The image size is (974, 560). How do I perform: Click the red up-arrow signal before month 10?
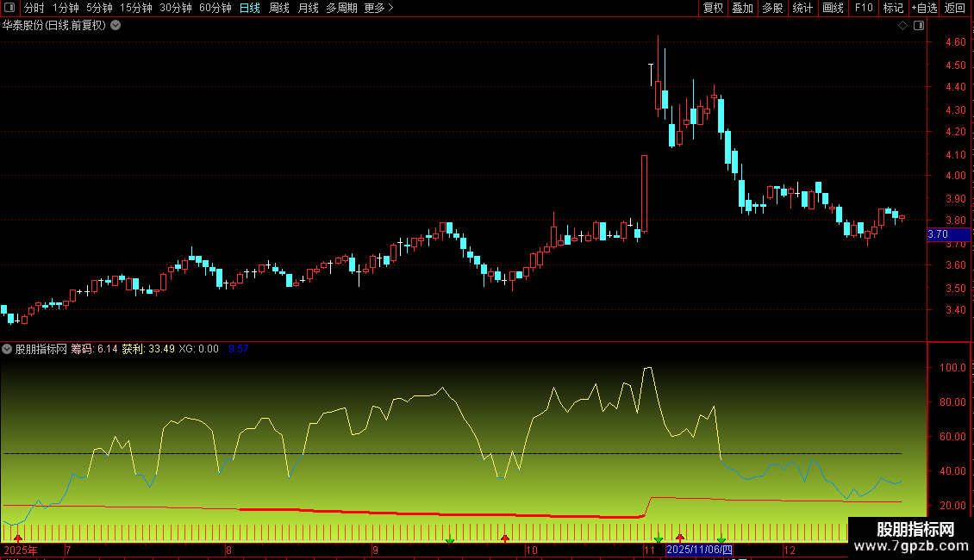(x=505, y=538)
